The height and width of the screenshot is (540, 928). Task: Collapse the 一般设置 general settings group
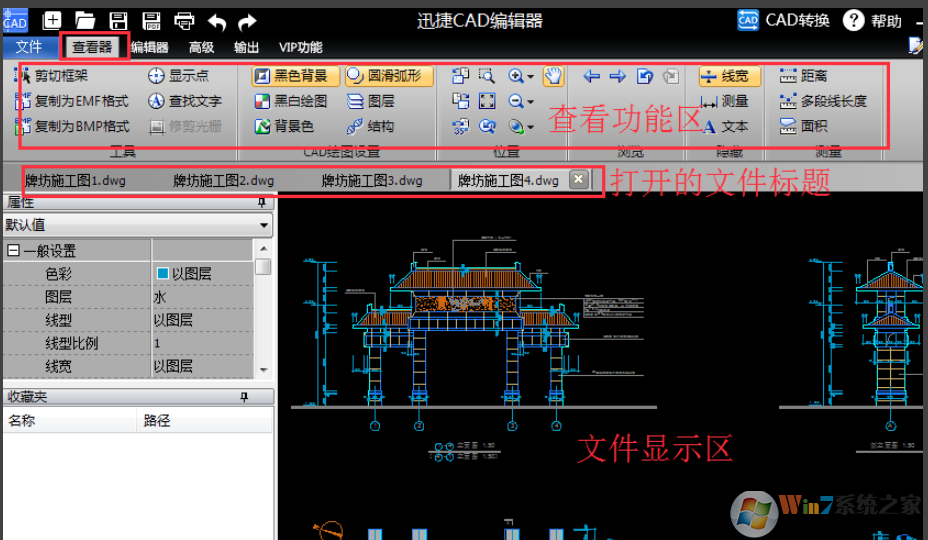coord(13,251)
